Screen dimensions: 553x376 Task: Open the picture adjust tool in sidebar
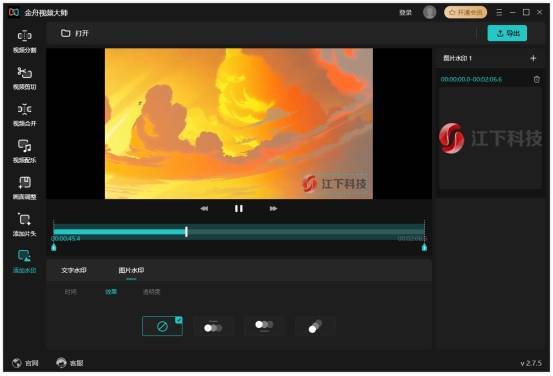(24, 188)
